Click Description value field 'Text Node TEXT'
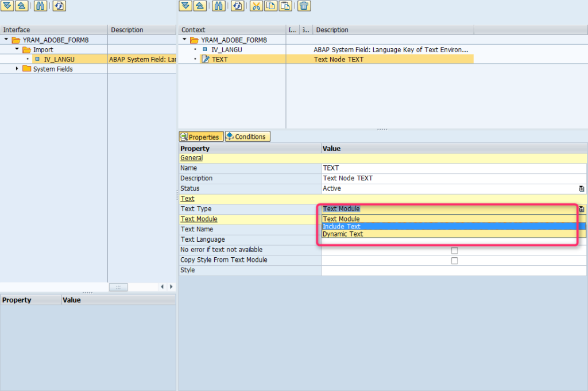Screen dimensions: 588x391 (x=454, y=178)
